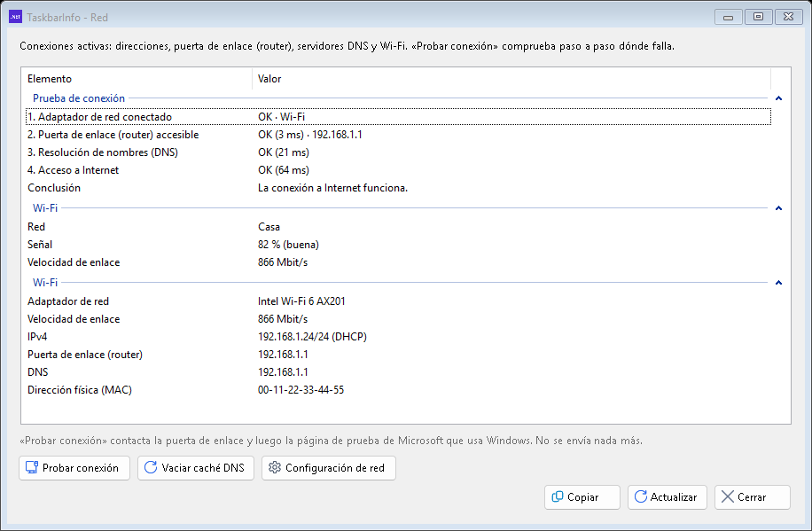Open Configuración de red
The height and width of the screenshot is (531, 812).
pyautogui.click(x=329, y=468)
